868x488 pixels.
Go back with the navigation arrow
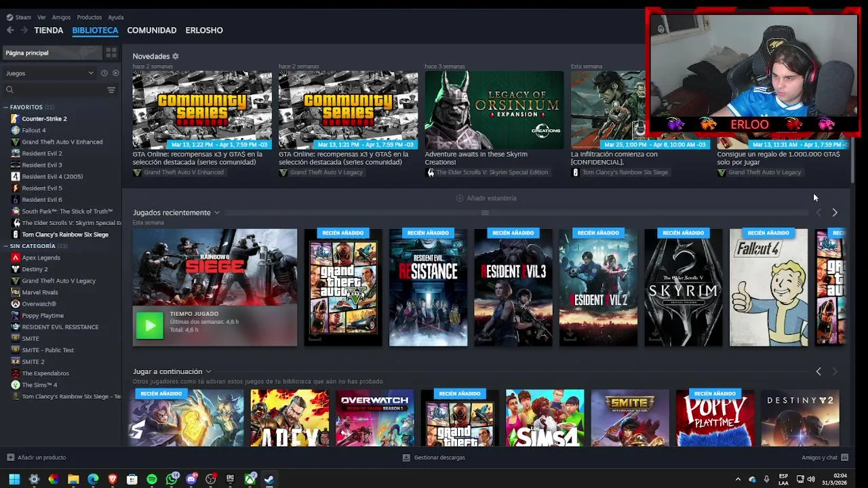(x=10, y=30)
